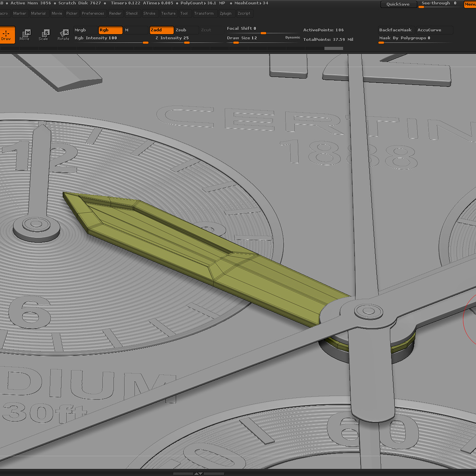476x476 pixels.
Task: Click the Menus button
Action: pos(470,4)
